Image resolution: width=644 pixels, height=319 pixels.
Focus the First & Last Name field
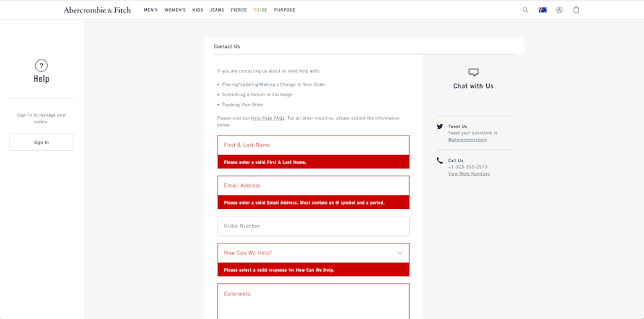313,145
